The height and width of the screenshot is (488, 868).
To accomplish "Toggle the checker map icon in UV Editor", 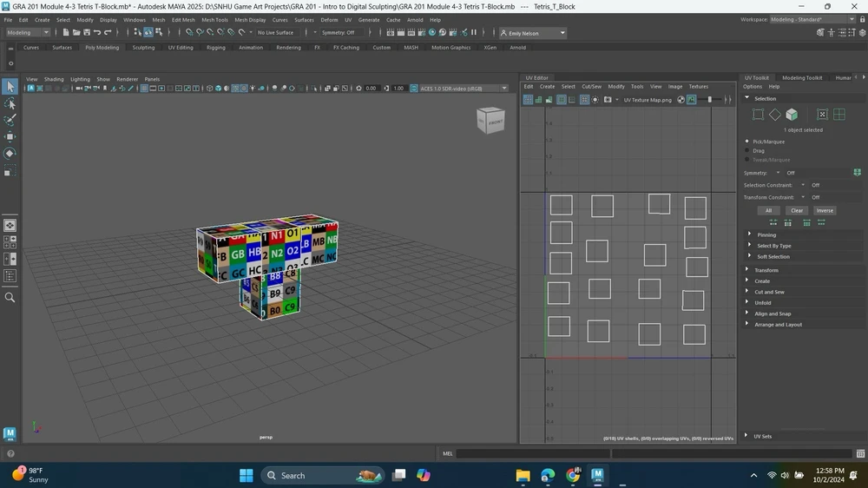I will coord(681,100).
